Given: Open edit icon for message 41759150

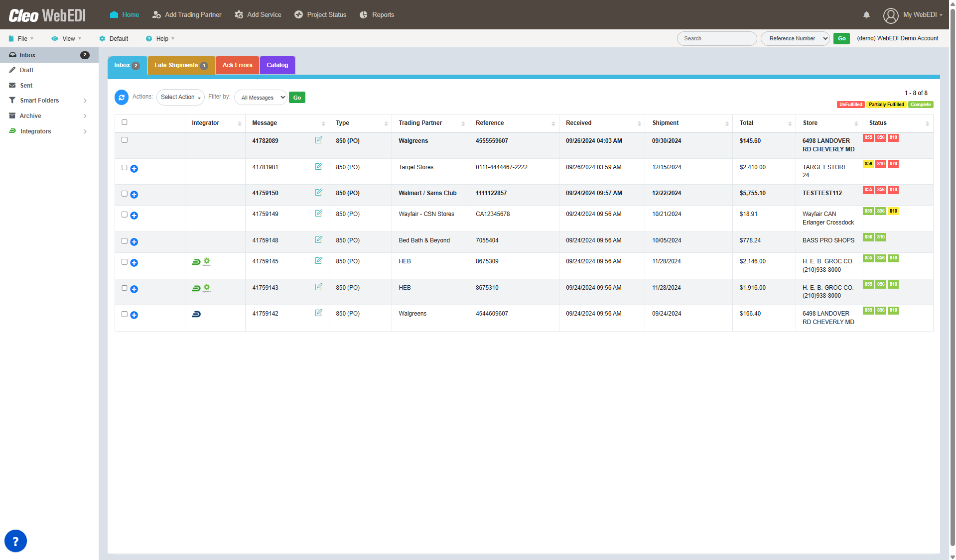Looking at the screenshot, I should click(318, 193).
